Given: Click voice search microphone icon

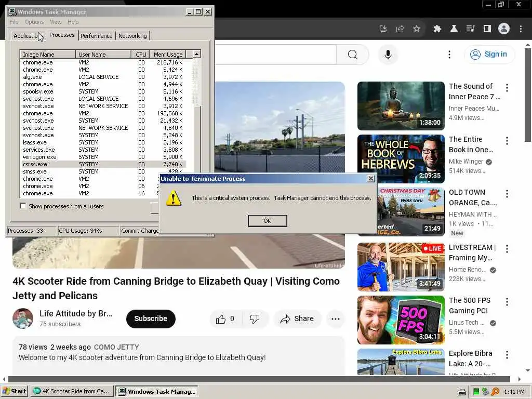Looking at the screenshot, I should pyautogui.click(x=388, y=55).
